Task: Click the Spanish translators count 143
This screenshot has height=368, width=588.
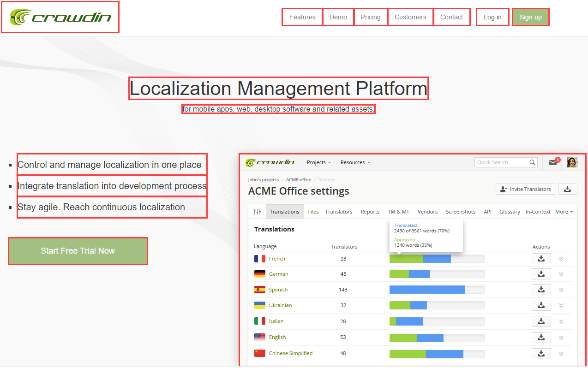Action: pyautogui.click(x=343, y=290)
